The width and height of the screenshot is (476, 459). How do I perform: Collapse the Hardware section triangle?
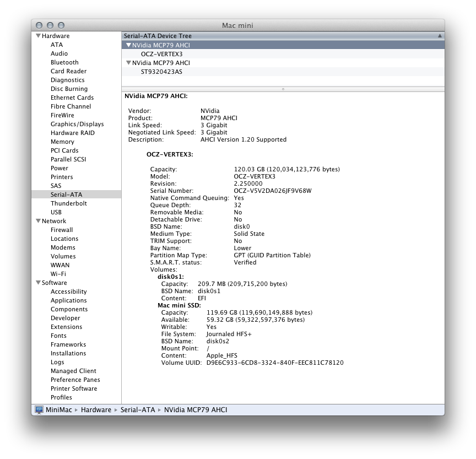pos(38,36)
